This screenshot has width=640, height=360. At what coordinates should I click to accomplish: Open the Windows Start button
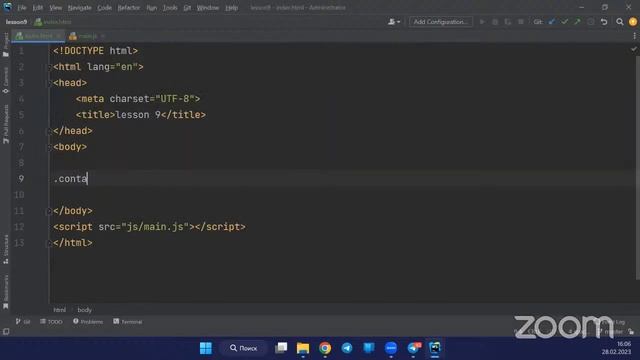point(206,348)
